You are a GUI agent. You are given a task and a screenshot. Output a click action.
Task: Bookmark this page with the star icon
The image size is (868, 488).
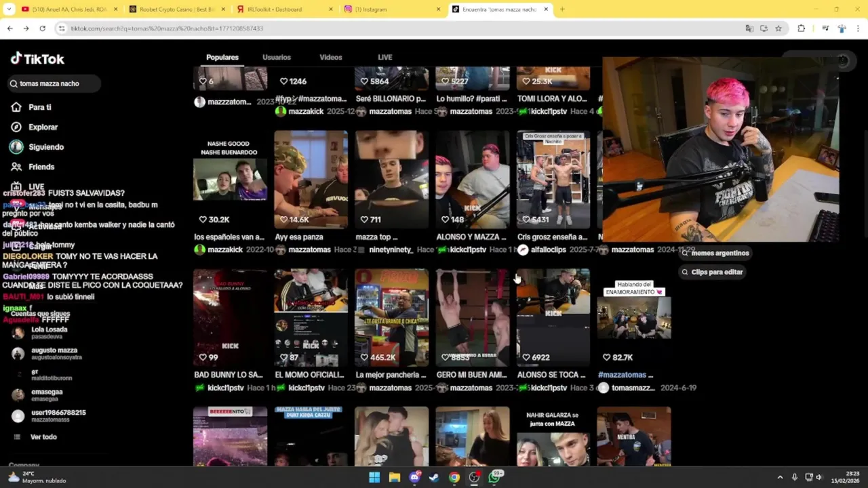pos(778,28)
